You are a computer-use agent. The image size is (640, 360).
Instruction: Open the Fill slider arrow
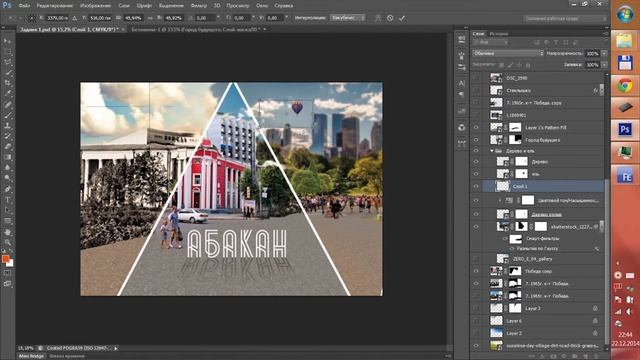click(604, 65)
